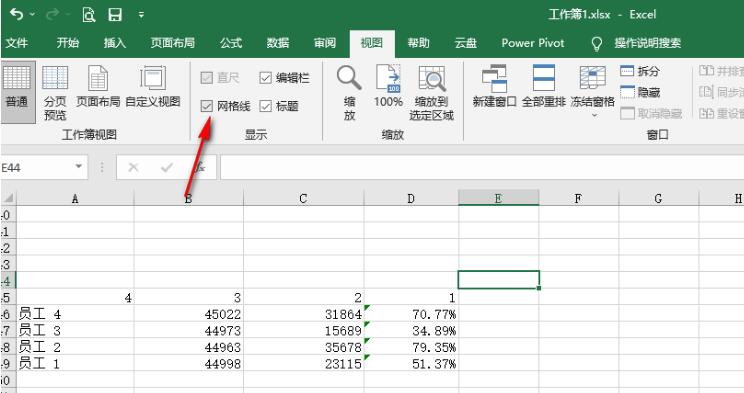Viewport: 744px width, 393px height.
Task: Open the Data (数据) tab
Action: pos(278,43)
